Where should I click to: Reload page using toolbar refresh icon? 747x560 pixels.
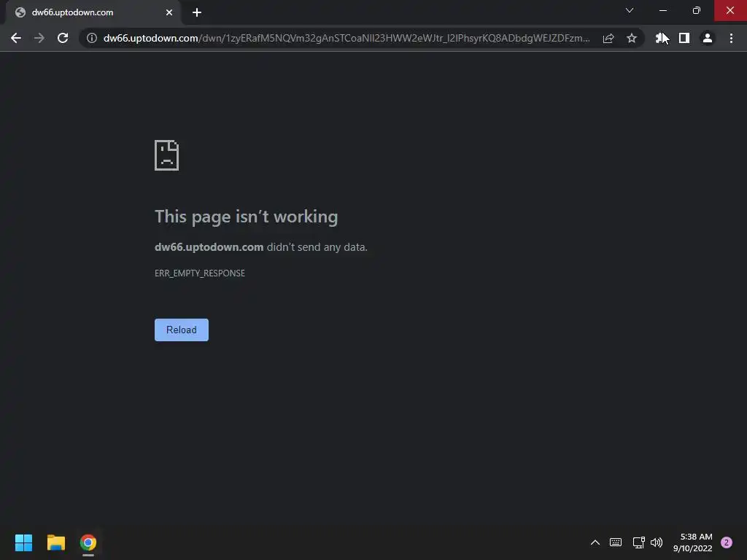click(63, 38)
